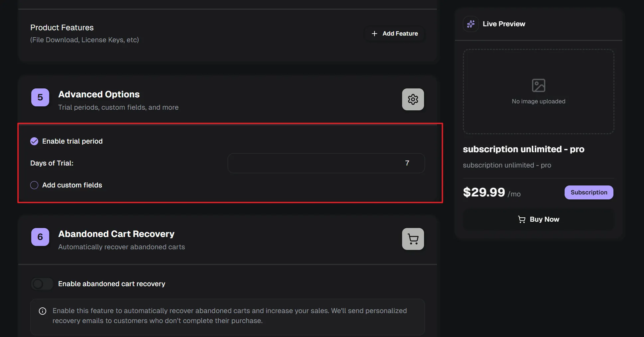Uncheck Enable trial period checkbox
Screen dimensions: 644x337
point(34,141)
